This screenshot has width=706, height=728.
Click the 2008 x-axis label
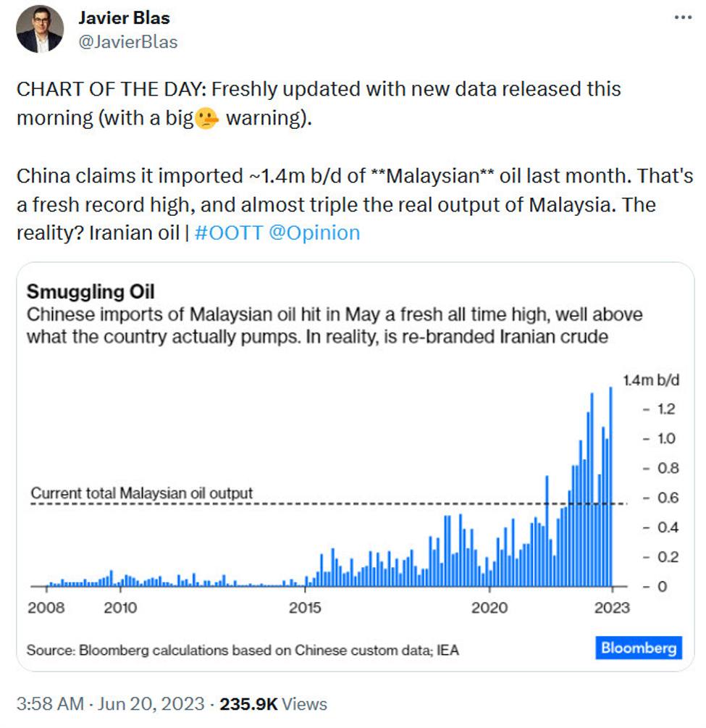click(x=46, y=607)
